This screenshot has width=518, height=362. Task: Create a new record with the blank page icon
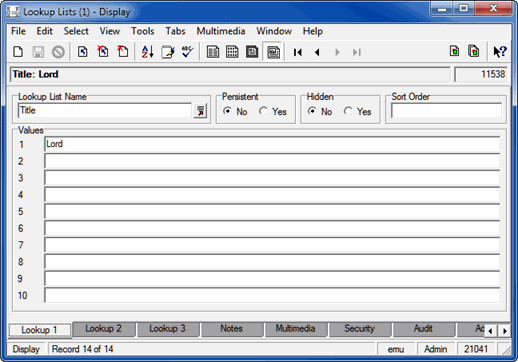tap(18, 52)
